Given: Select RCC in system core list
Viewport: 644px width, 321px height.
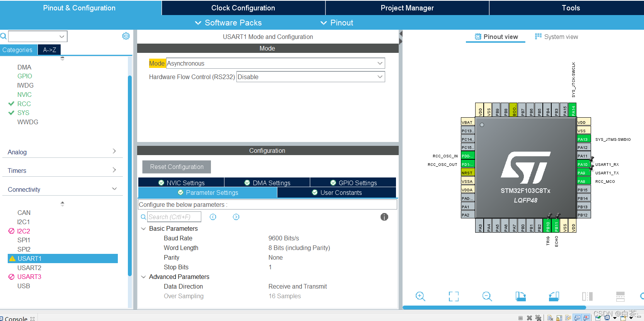Looking at the screenshot, I should coord(24,104).
